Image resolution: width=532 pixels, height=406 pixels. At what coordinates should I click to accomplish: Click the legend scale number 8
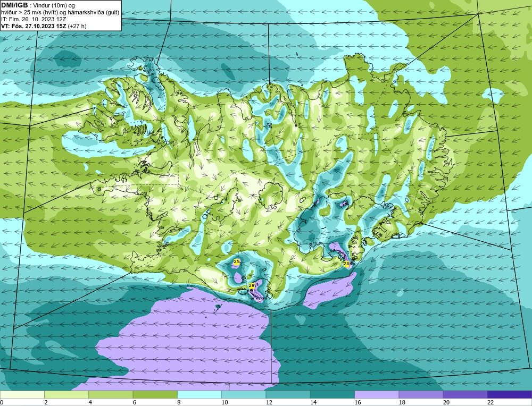179,402
